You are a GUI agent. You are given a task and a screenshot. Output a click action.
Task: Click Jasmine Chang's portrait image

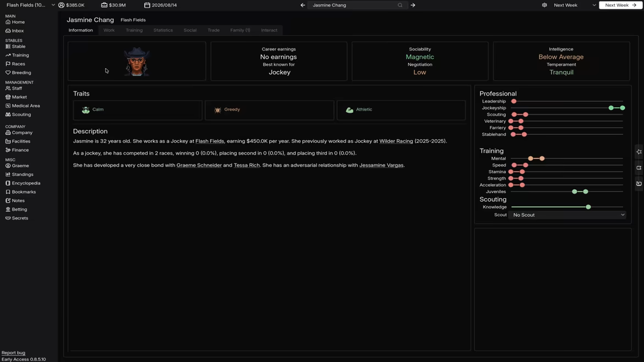pyautogui.click(x=137, y=61)
